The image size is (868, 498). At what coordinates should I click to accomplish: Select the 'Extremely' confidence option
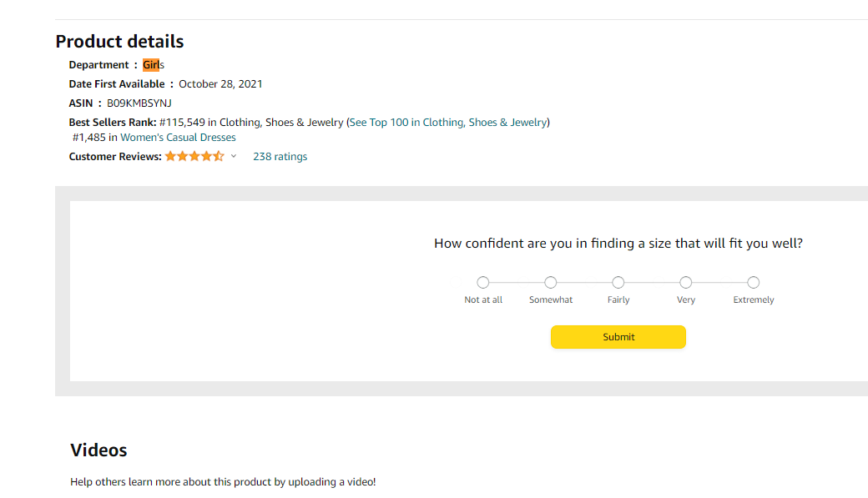point(754,283)
